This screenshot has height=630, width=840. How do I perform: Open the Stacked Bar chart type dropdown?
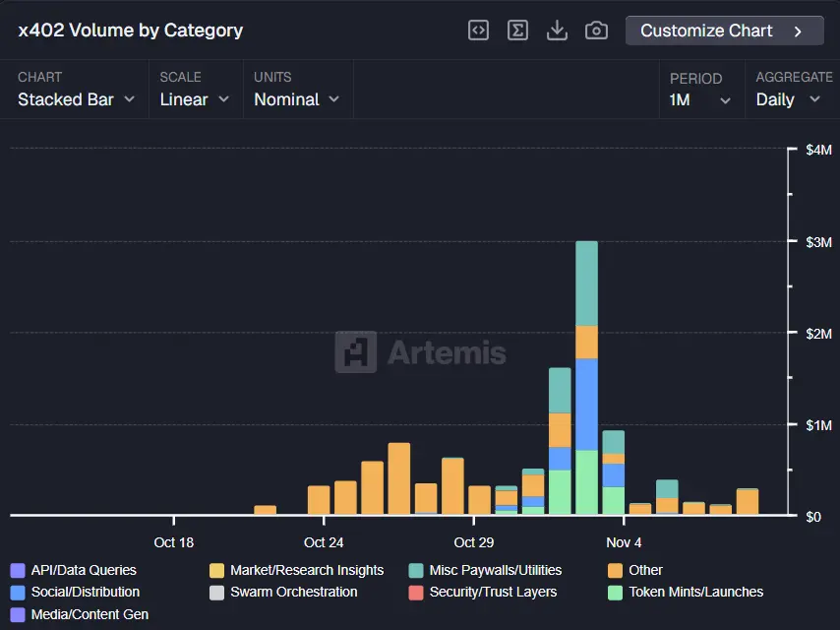[77, 99]
